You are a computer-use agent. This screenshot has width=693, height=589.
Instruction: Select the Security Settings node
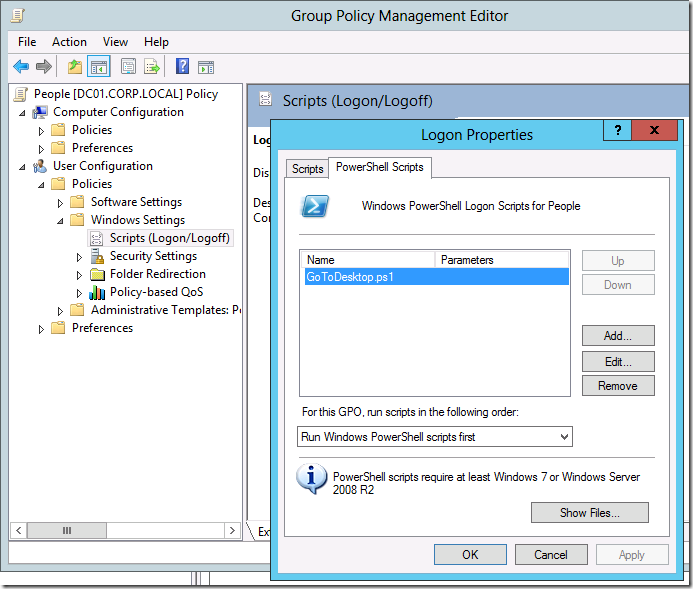click(x=152, y=256)
